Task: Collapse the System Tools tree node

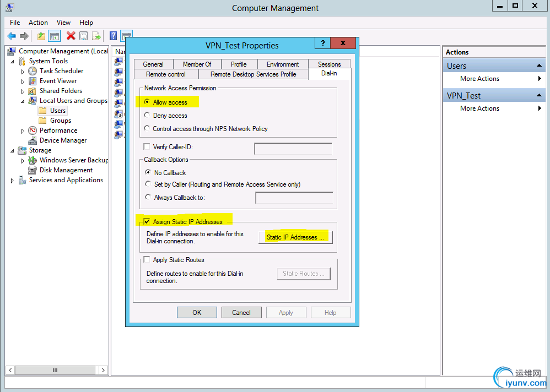Action: coord(12,62)
